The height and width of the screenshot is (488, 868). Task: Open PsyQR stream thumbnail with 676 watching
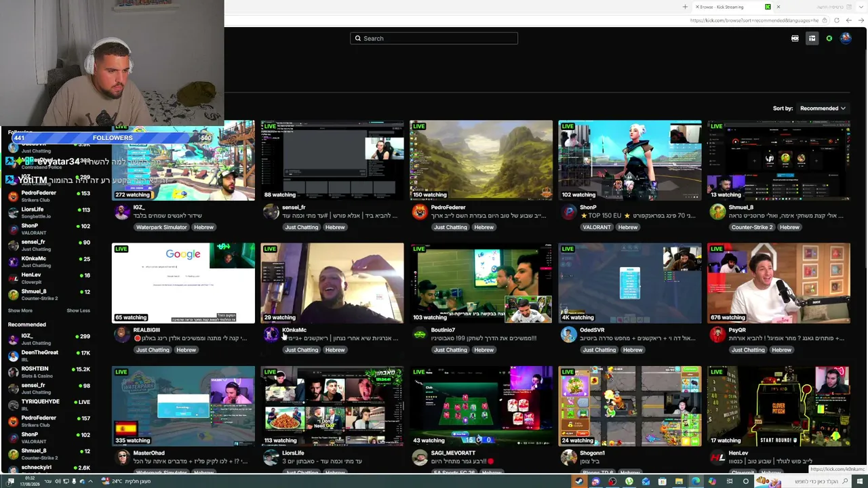coord(778,283)
